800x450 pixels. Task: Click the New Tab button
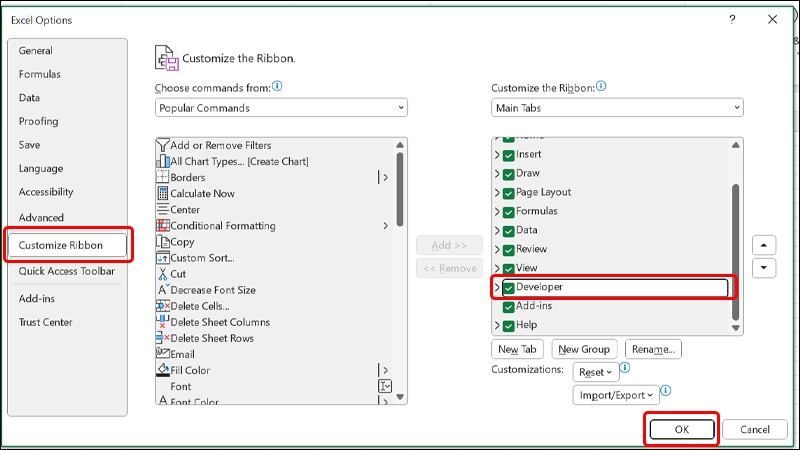point(517,349)
